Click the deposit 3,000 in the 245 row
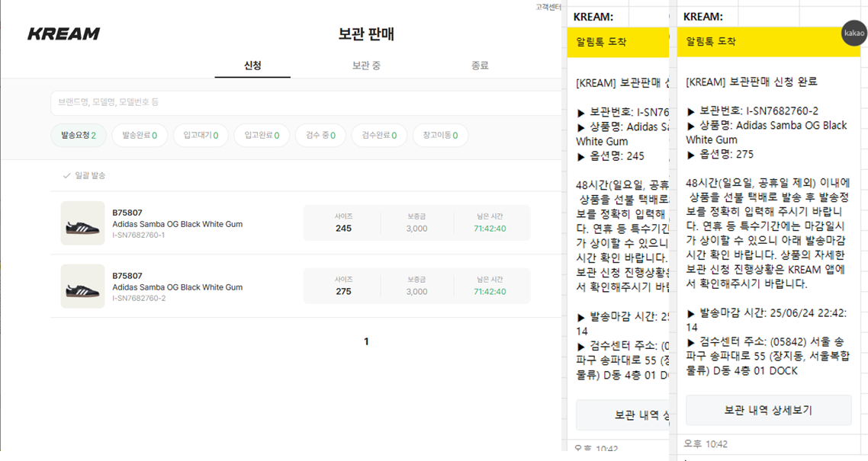This screenshot has height=461, width=868. click(417, 229)
